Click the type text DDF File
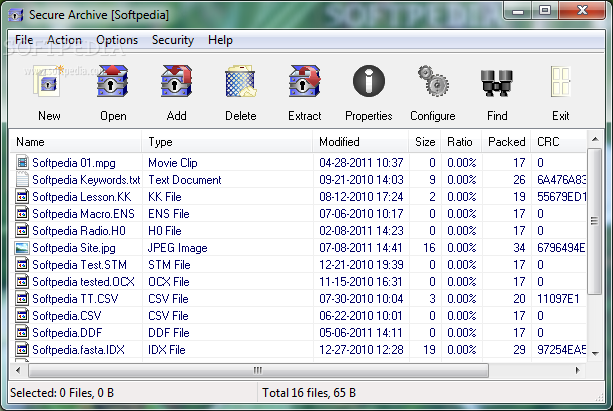 coord(168,332)
